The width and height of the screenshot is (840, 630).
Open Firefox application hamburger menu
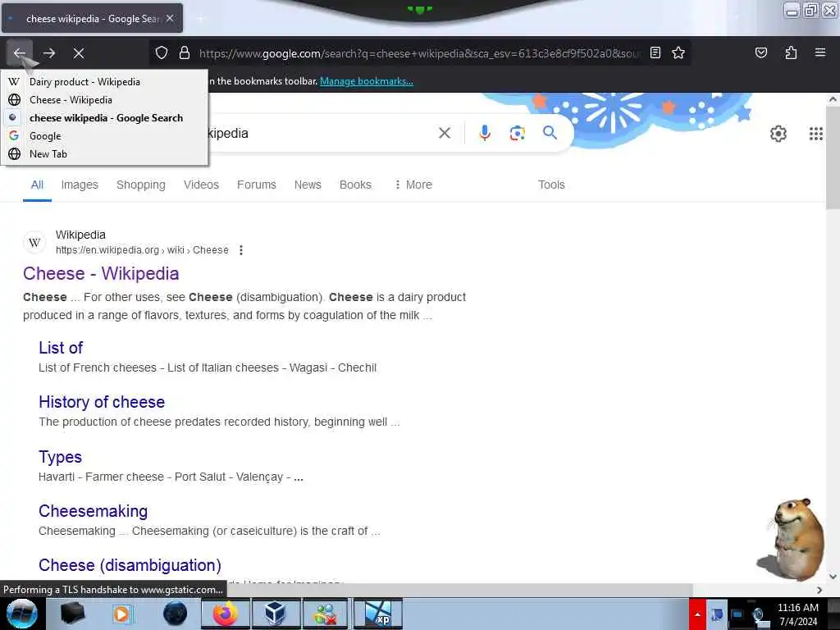[x=820, y=52]
